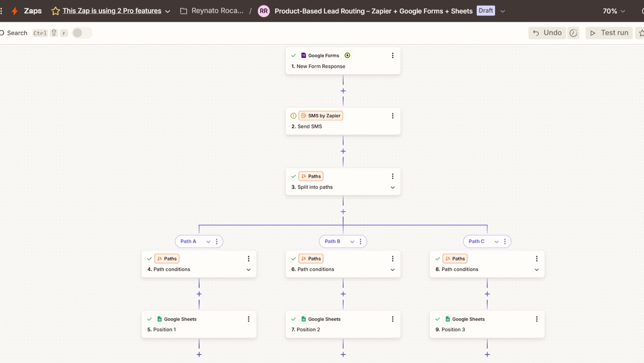Open the folder icon for Reynato Roca
Image resolution: width=644 pixels, height=363 pixels.
184,11
